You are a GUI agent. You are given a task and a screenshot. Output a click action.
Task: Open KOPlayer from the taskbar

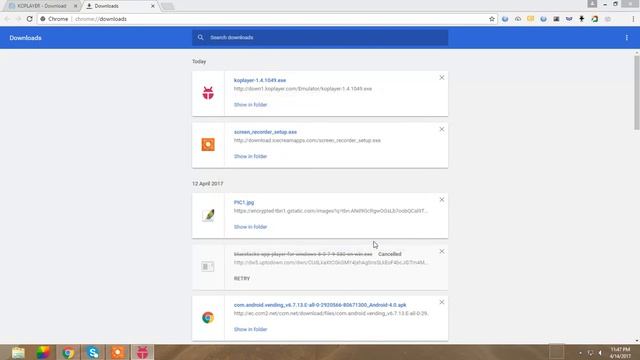click(142, 352)
